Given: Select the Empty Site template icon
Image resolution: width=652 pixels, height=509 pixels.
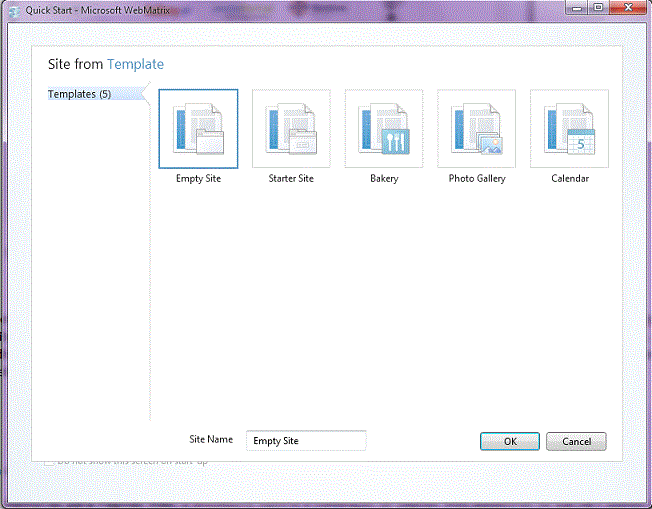Looking at the screenshot, I should [x=198, y=128].
